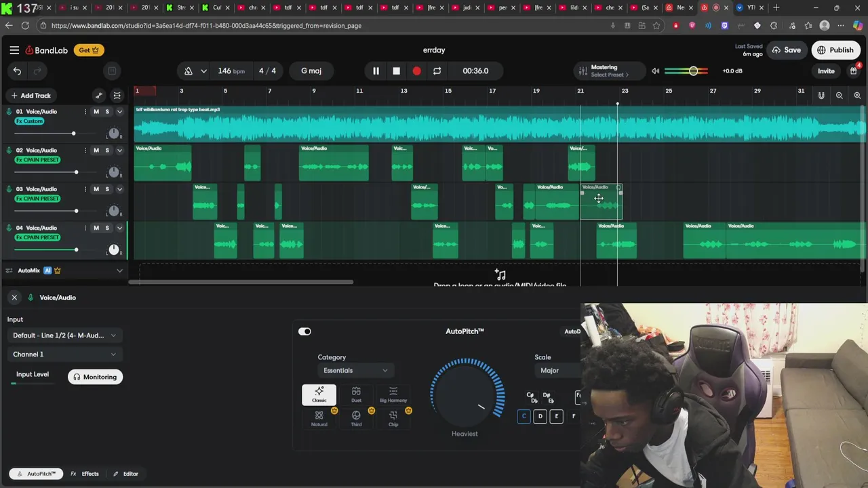The width and height of the screenshot is (868, 488).
Task: Select the Duet AutoPitch preset
Action: pos(356,394)
